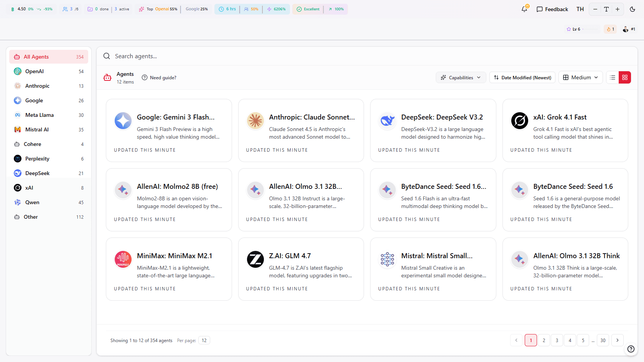Go to pagination page 5

click(583, 340)
